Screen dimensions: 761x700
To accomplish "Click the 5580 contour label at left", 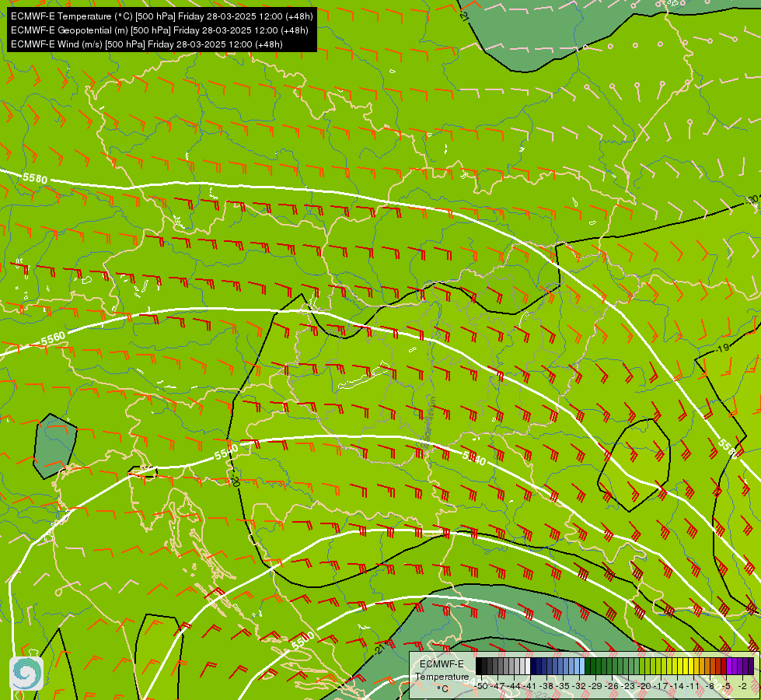I will point(35,178).
